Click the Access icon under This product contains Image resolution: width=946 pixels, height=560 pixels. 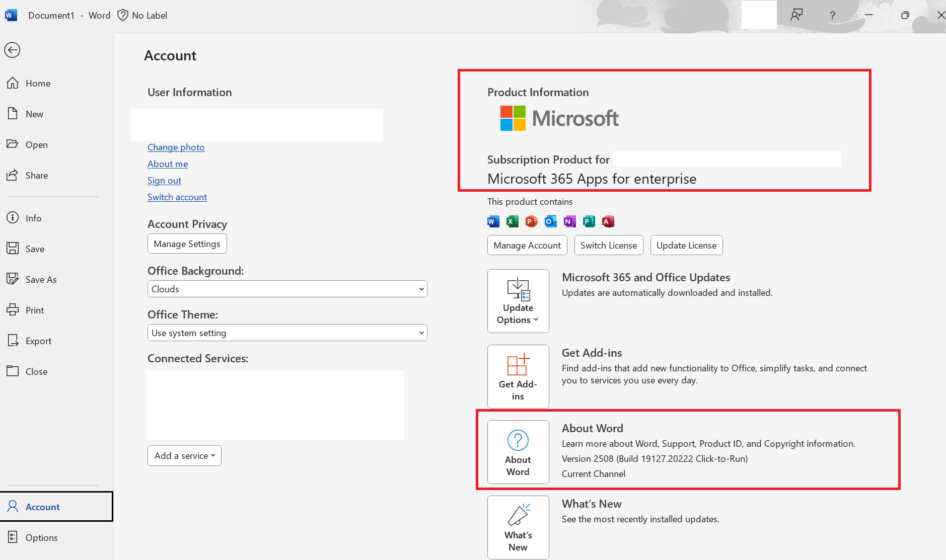608,221
